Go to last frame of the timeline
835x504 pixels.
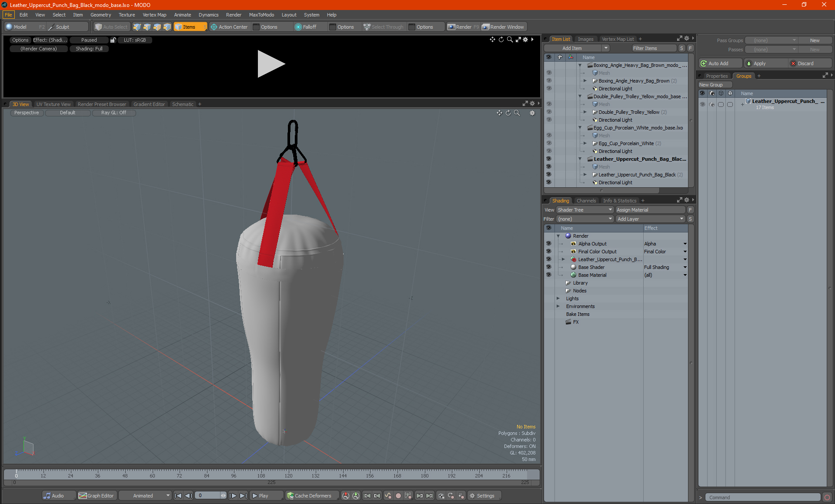point(244,496)
